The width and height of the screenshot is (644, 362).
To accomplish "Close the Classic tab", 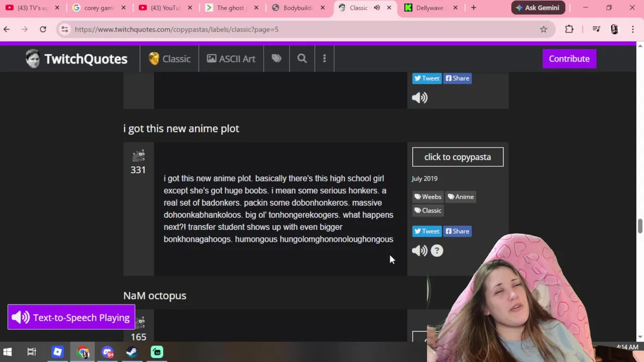I will (x=389, y=8).
